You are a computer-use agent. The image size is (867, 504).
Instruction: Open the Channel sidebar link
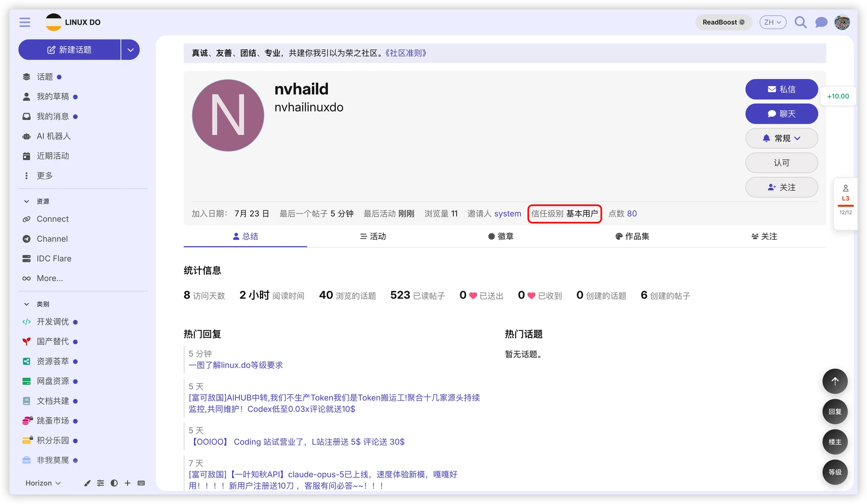pyautogui.click(x=52, y=239)
